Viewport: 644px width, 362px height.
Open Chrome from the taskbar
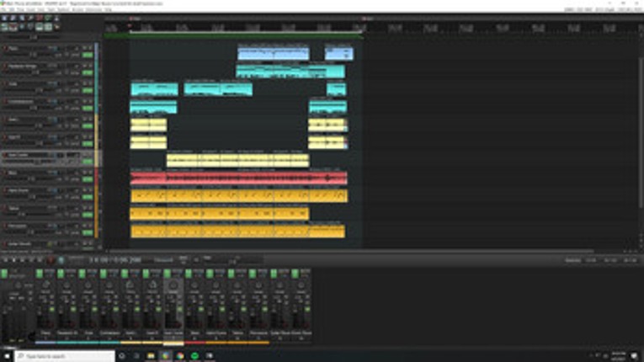tap(180, 356)
